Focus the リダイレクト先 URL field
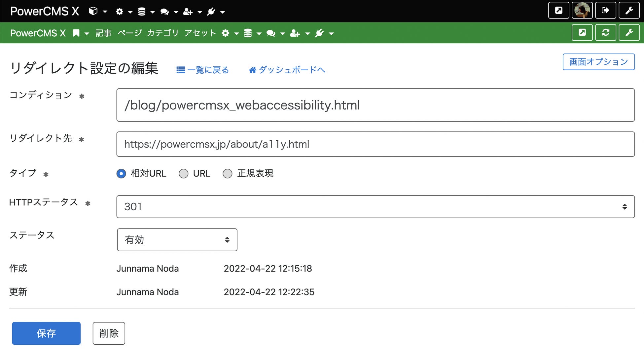This screenshot has width=644, height=349. [x=376, y=144]
